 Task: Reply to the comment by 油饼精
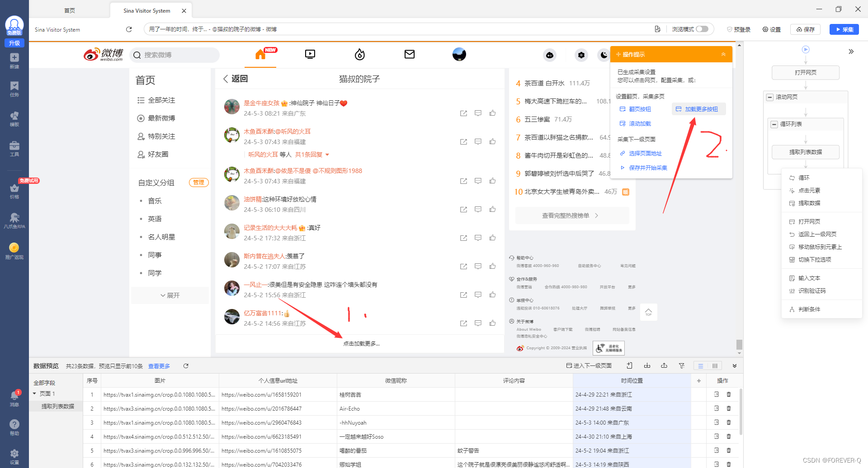click(478, 209)
